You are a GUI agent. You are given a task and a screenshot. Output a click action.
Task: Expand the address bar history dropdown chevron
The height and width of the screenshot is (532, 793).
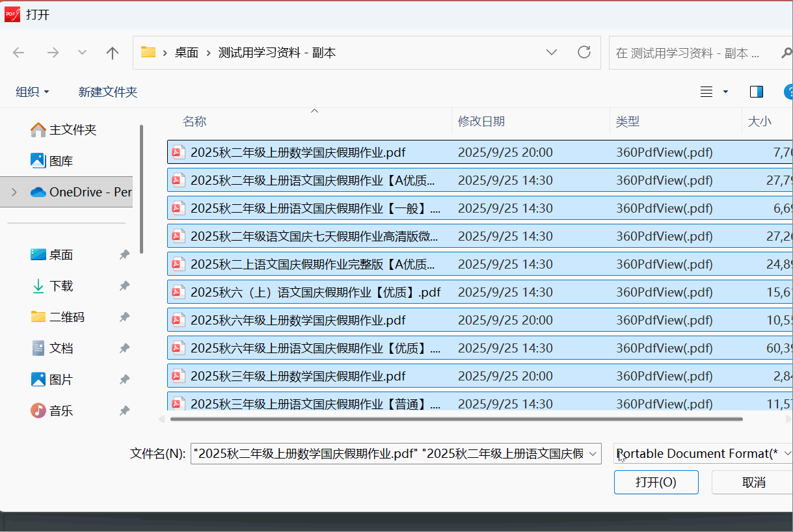coord(552,52)
